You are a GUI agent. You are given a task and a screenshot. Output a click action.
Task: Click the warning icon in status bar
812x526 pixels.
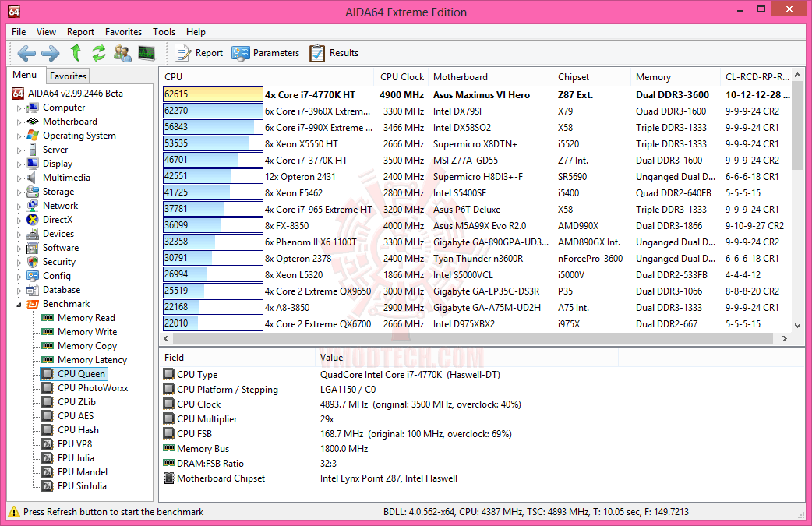14,511
